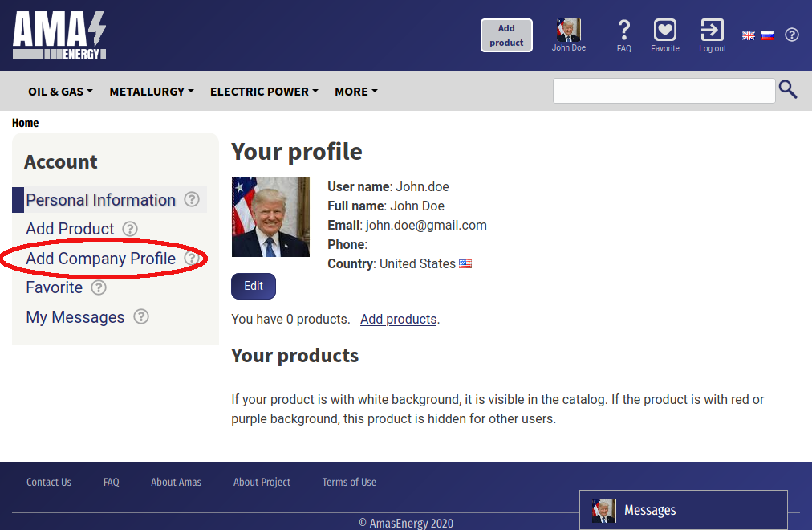Click the User name John.doe text

[388, 186]
